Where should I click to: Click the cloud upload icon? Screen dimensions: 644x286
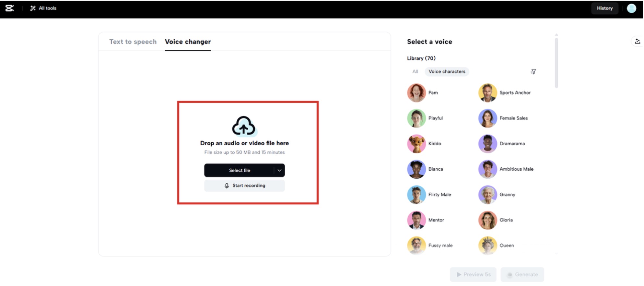[x=244, y=126]
